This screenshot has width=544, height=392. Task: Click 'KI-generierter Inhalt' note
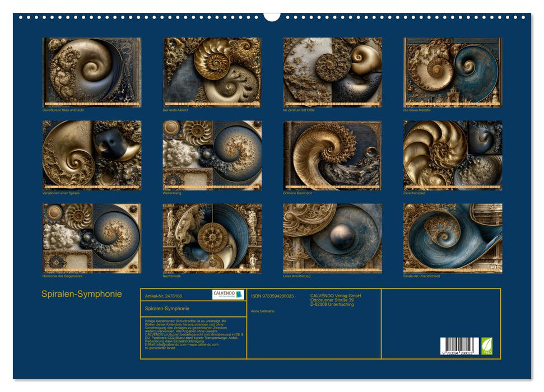point(160,348)
